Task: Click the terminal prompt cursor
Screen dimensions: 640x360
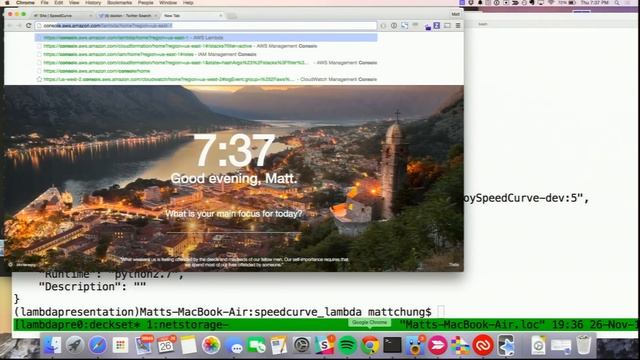Action: pyautogui.click(x=441, y=311)
